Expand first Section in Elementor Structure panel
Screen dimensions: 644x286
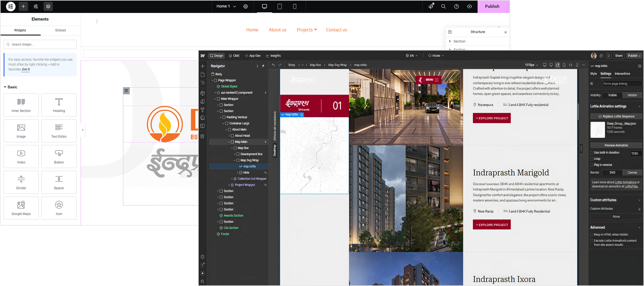click(450, 41)
